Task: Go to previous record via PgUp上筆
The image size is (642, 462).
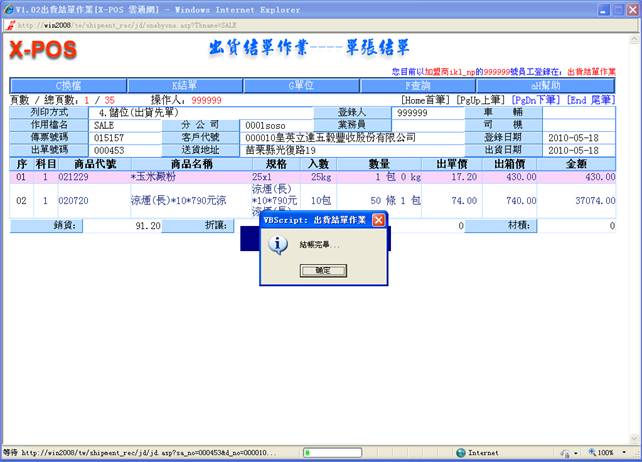Action: [x=481, y=100]
